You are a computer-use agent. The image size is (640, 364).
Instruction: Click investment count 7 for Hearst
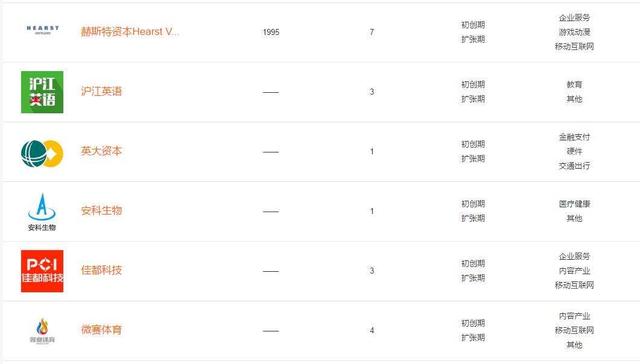click(x=372, y=32)
